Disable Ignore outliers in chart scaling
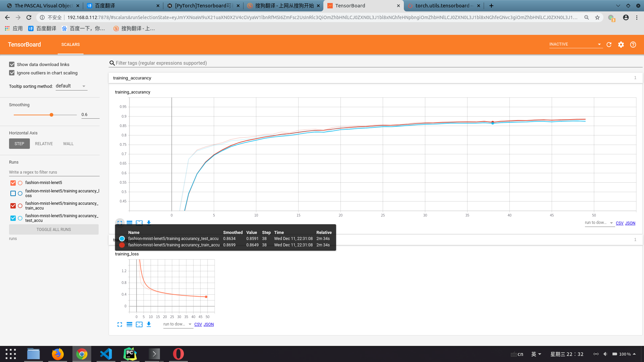Viewport: 644px width, 362px height. 12,73
